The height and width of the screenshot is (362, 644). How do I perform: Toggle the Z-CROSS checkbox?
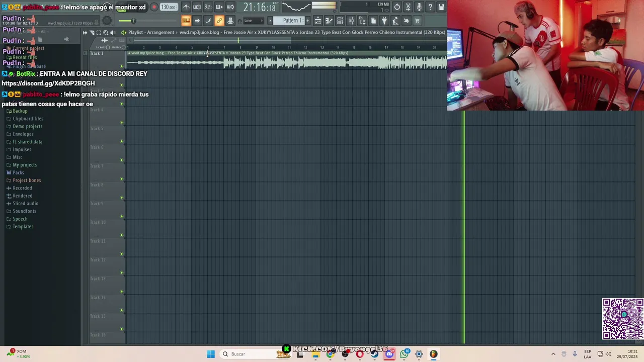tap(108, 47)
